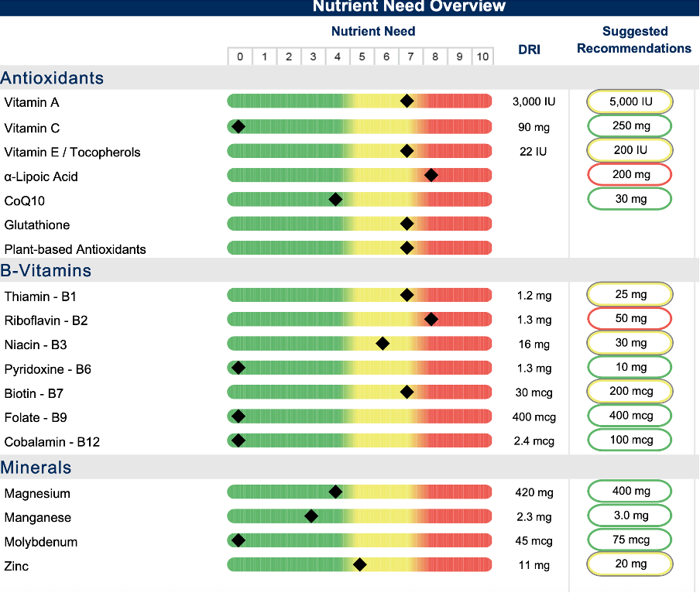700x593 pixels.
Task: Click the Vitamin A 5,000 IU recommendation pill
Action: click(x=630, y=101)
